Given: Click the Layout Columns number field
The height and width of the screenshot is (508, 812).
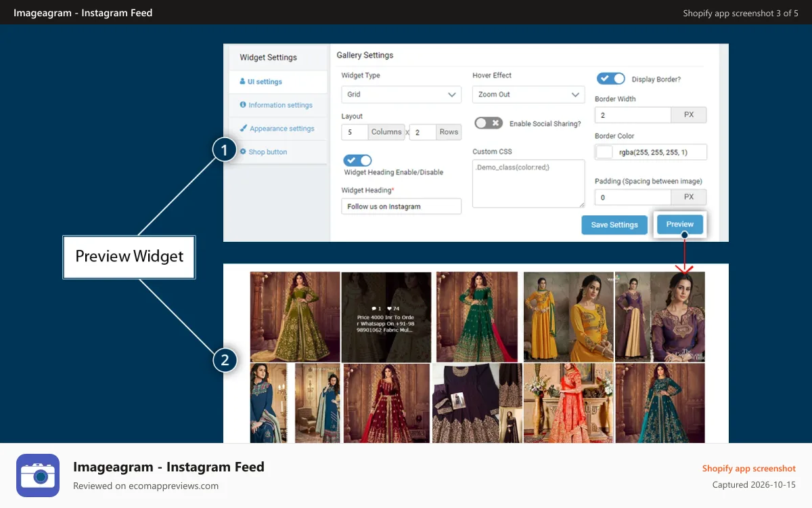Looking at the screenshot, I should [355, 132].
